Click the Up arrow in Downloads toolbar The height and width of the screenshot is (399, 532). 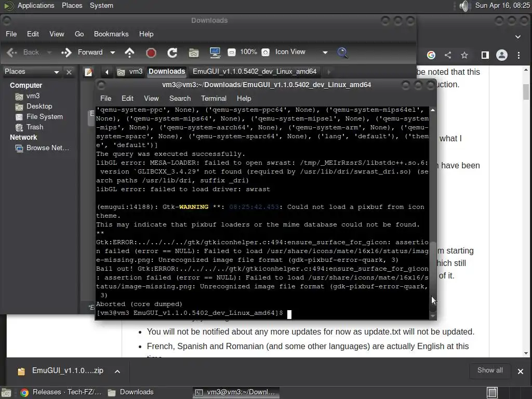129,52
